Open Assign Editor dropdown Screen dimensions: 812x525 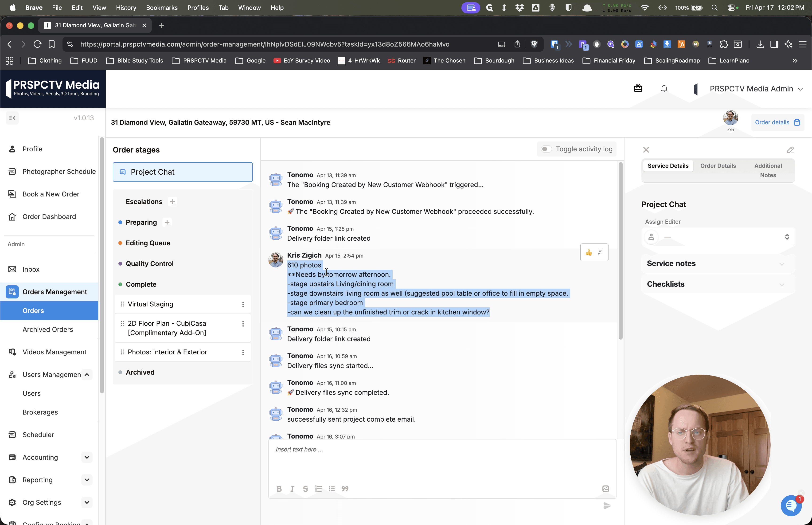pos(718,237)
